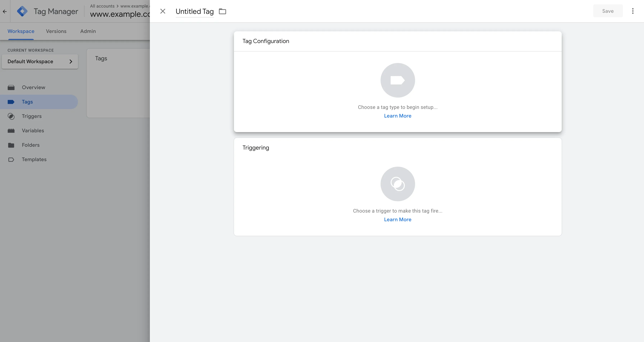Click the Tag Manager logo
The width and height of the screenshot is (644, 342).
tap(22, 12)
